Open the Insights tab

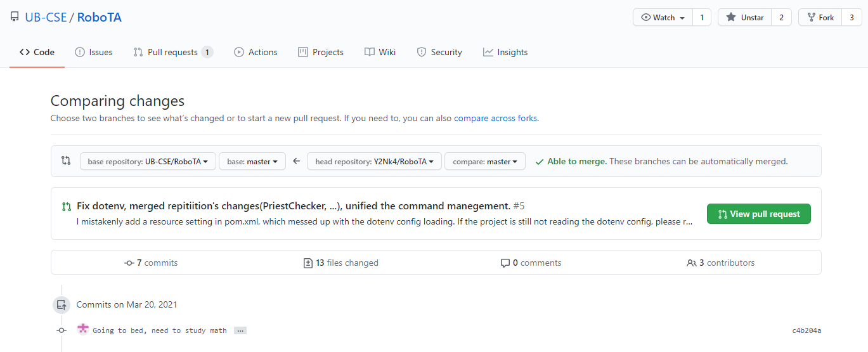[x=505, y=52]
